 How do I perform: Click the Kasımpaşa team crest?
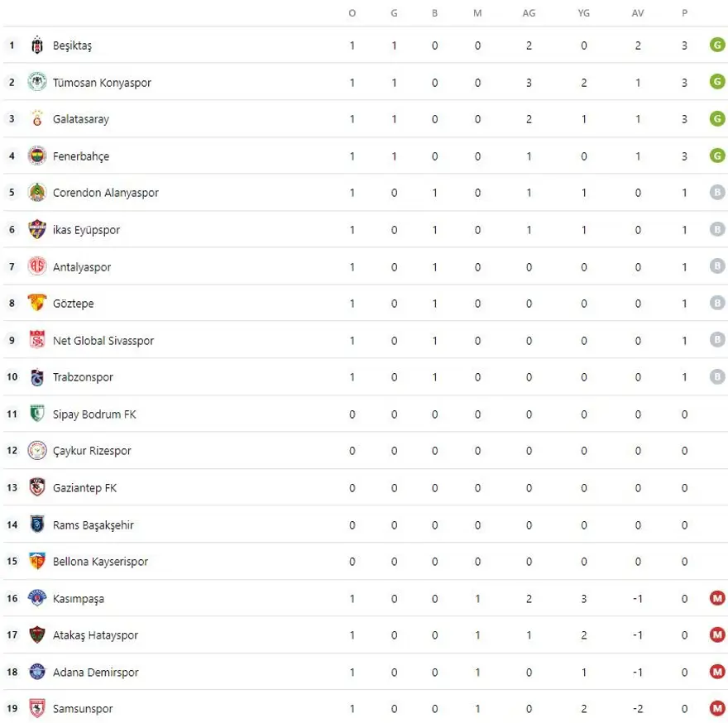click(37, 598)
